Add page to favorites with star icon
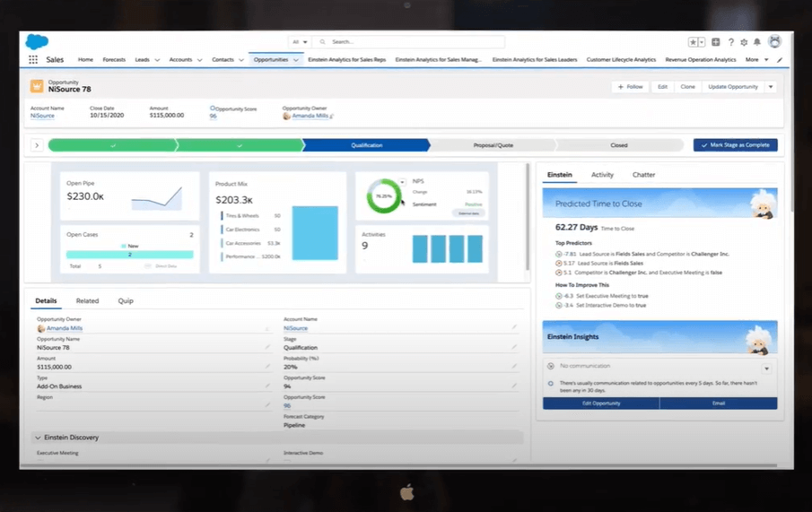The height and width of the screenshot is (512, 812). 693,42
